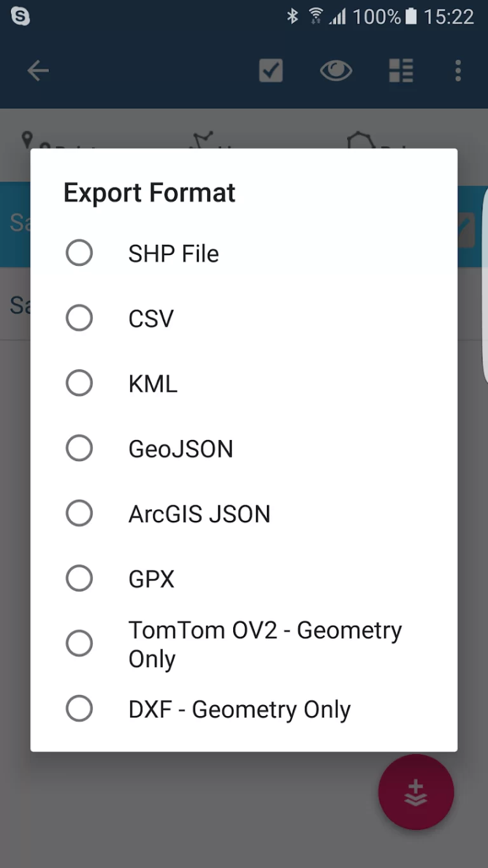Choose the CSV export format radio button
The height and width of the screenshot is (868, 488).
click(79, 318)
